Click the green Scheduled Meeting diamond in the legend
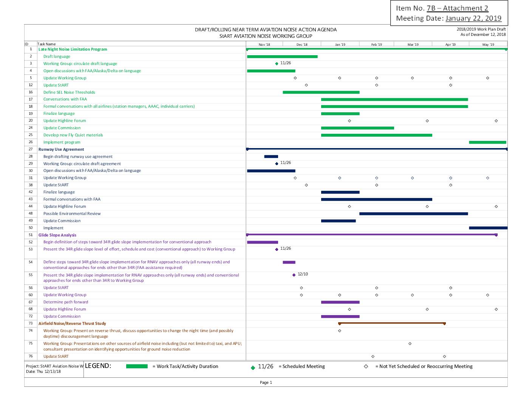The image size is (532, 411). (x=253, y=368)
